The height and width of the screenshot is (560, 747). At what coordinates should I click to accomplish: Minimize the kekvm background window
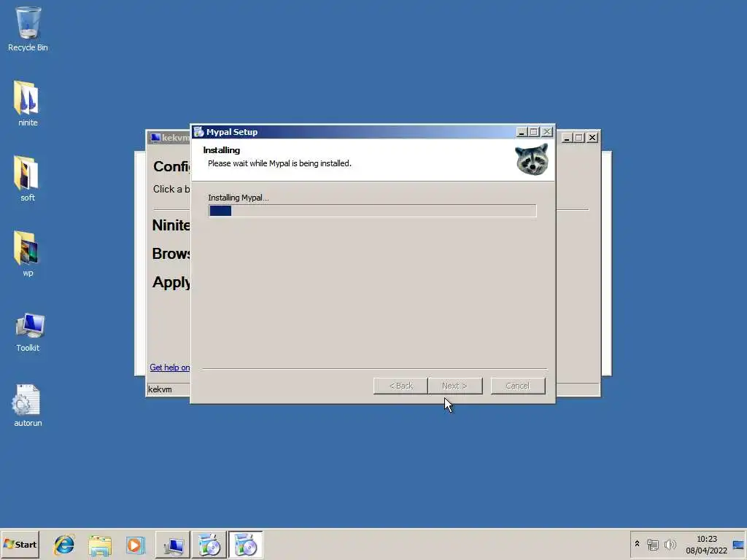(567, 138)
